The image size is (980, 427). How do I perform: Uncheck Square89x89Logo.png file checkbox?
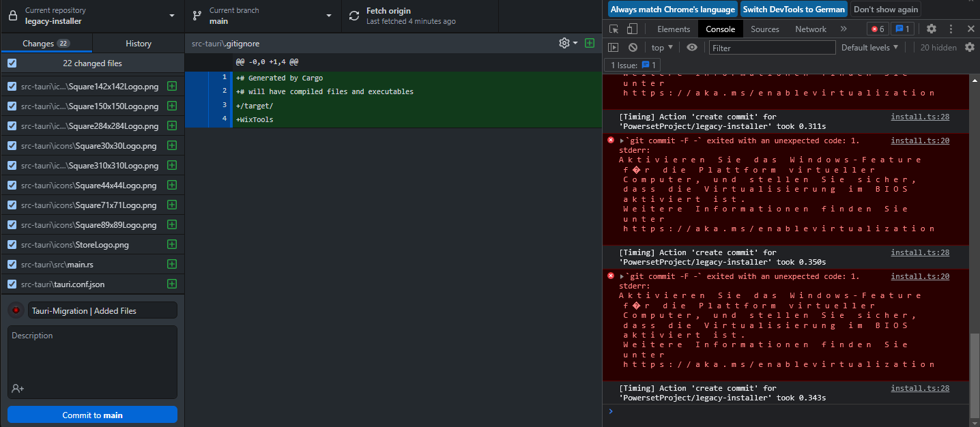[x=12, y=225]
